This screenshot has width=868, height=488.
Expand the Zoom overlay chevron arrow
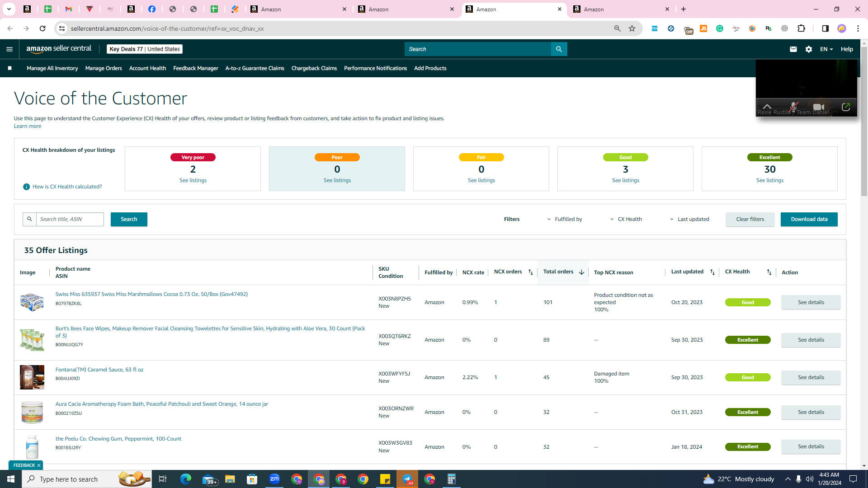767,107
